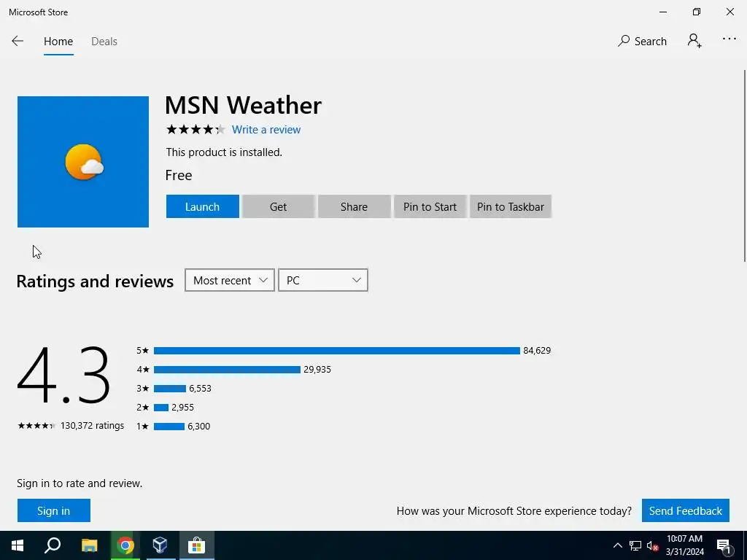Image resolution: width=747 pixels, height=560 pixels.
Task: Close the Microsoft Store window
Action: point(729,12)
